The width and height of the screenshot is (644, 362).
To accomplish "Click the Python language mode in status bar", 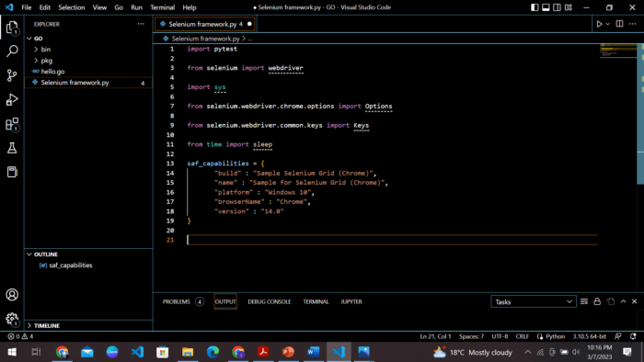I will [x=556, y=336].
